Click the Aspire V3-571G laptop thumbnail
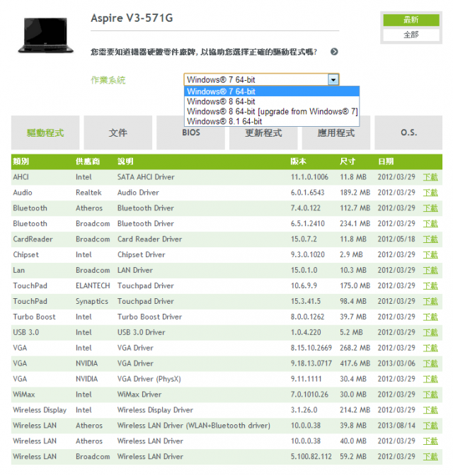453x476 pixels. pyautogui.click(x=45, y=35)
